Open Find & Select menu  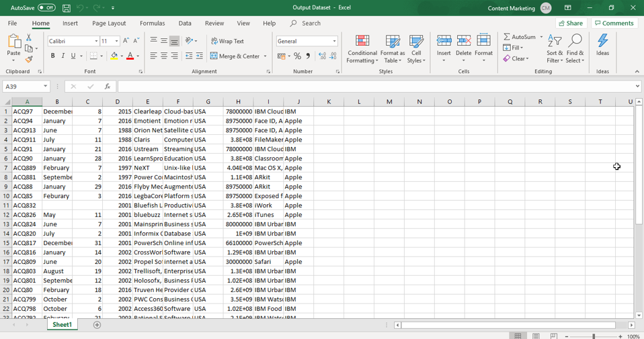[575, 49]
